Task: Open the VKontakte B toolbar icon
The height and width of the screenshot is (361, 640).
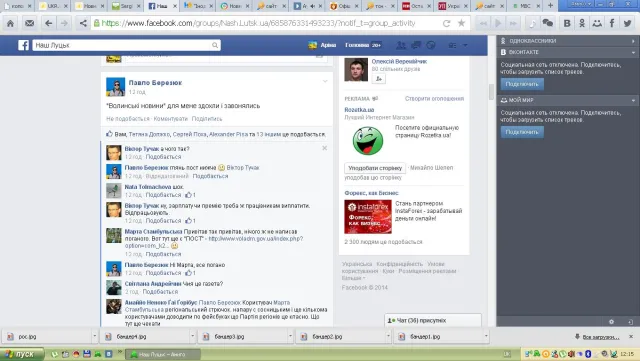Action: tap(567, 23)
